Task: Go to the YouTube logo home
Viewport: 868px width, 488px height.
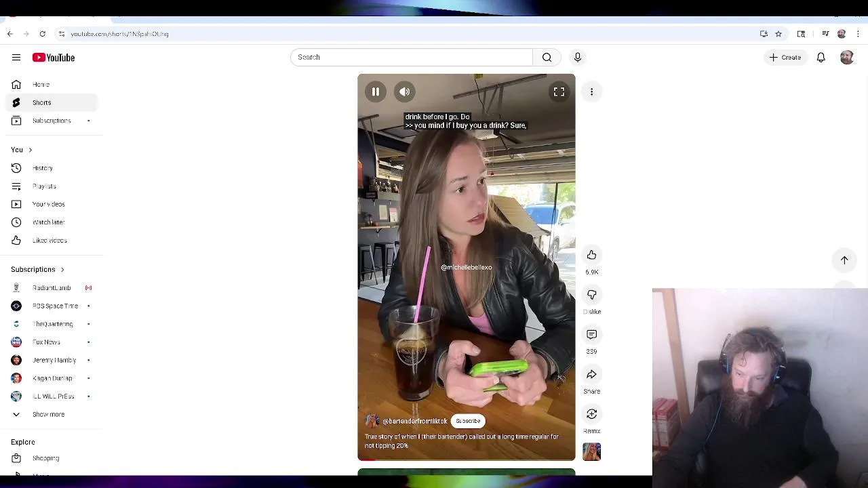Action: coord(53,58)
